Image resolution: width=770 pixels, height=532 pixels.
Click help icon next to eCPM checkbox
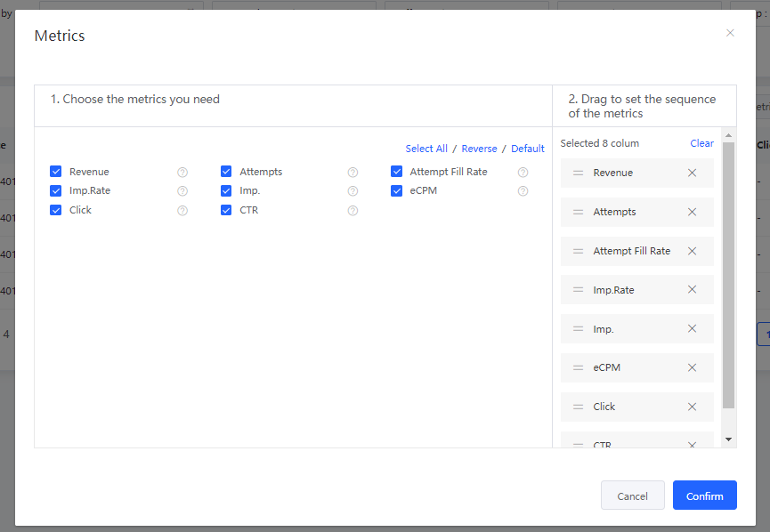tap(523, 191)
